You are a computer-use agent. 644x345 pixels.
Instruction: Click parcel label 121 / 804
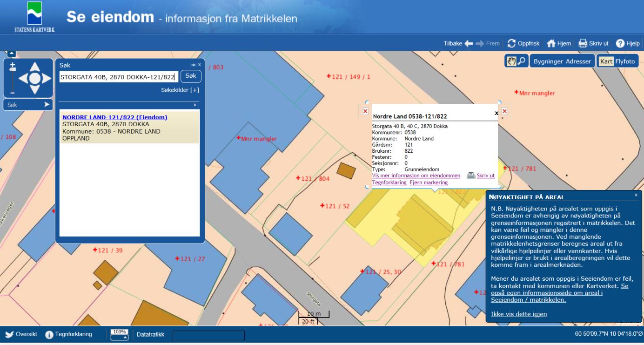[313, 179]
